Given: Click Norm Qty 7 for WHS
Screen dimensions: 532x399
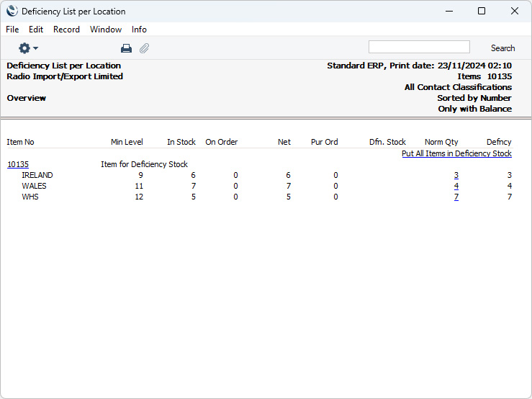Looking at the screenshot, I should 456,197.
